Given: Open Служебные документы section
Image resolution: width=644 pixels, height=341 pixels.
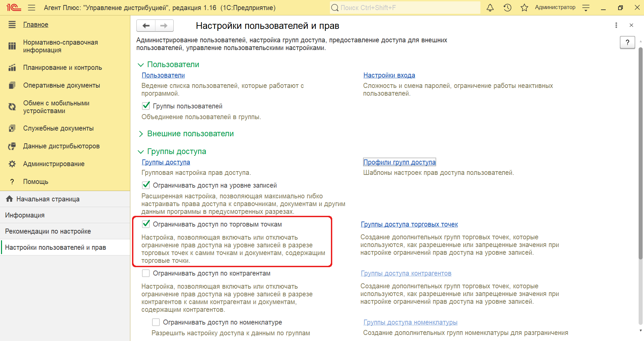Looking at the screenshot, I should pyautogui.click(x=58, y=128).
